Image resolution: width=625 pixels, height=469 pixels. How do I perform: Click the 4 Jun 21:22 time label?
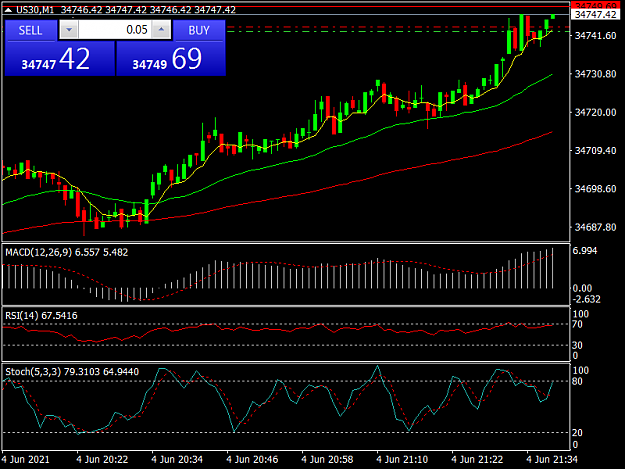477,459
